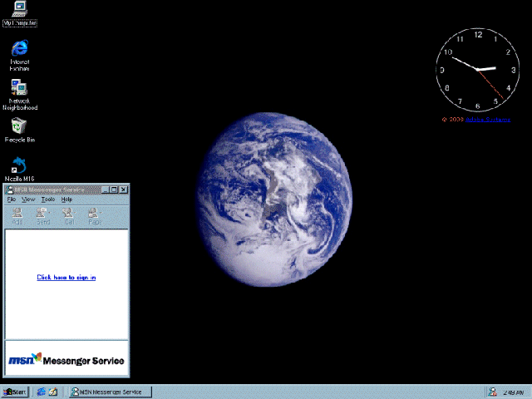Click the Start button on the taskbar
532x399 pixels.
(x=15, y=392)
